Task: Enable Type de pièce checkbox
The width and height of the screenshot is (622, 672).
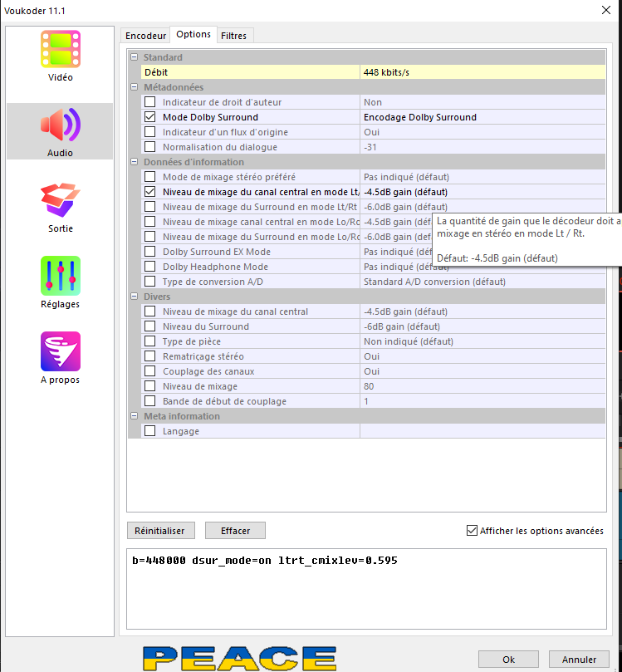Action: pos(150,341)
